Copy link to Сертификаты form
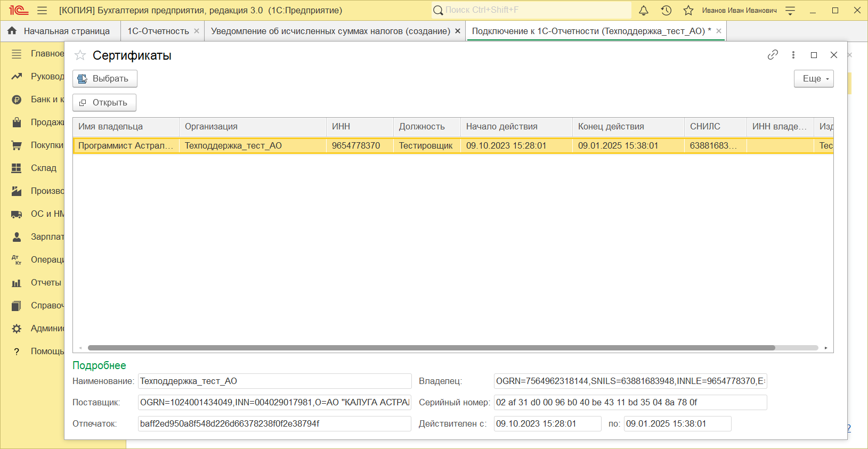The width and height of the screenshot is (868, 449). click(773, 54)
